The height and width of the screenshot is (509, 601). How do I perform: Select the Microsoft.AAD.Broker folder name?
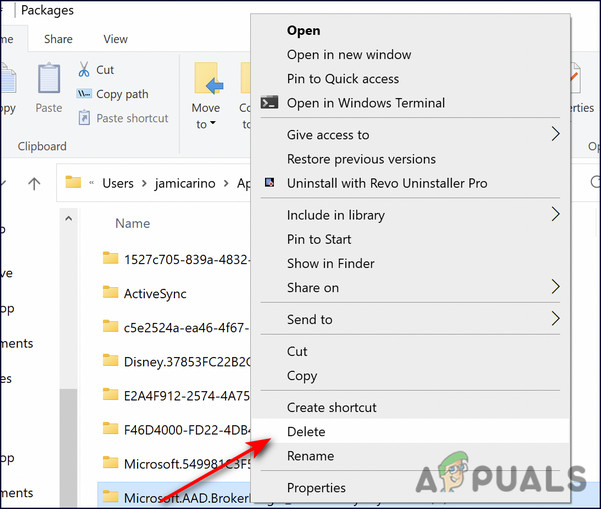coord(187,498)
